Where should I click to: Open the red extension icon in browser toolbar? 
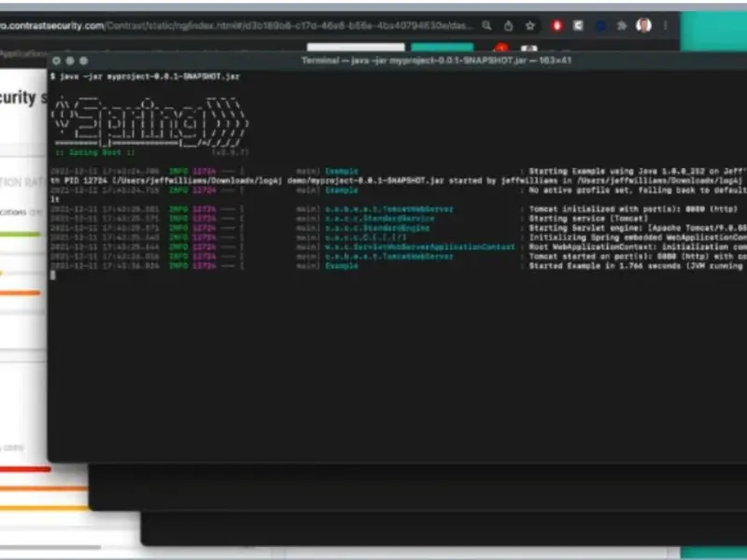[x=557, y=26]
